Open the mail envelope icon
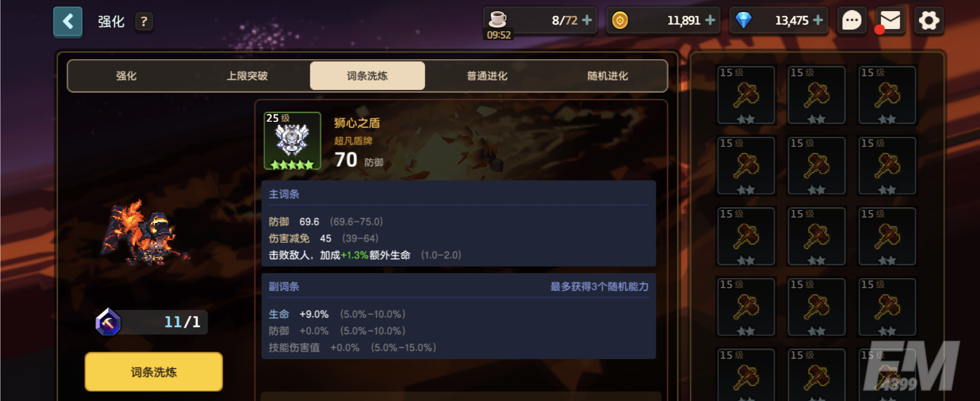 coord(890,21)
